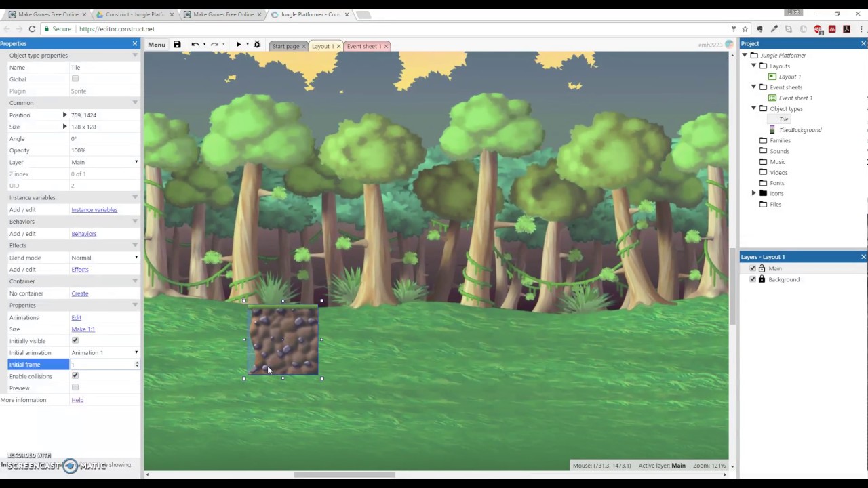Close the Properties panel

134,43
